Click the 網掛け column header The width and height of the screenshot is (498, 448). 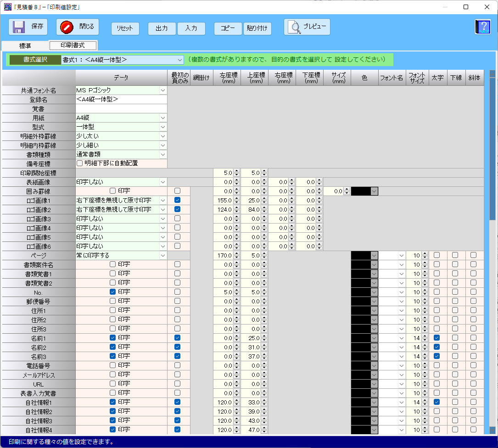coord(201,78)
